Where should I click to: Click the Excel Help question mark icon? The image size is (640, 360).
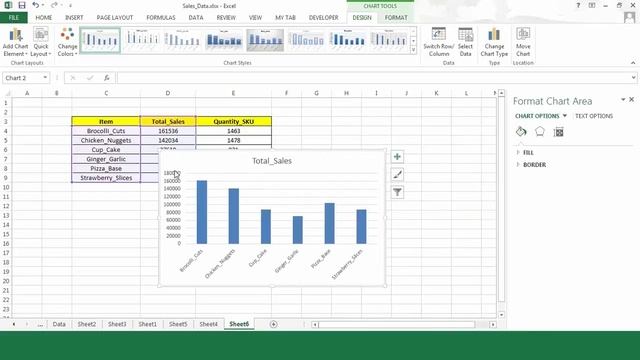pyautogui.click(x=578, y=5)
